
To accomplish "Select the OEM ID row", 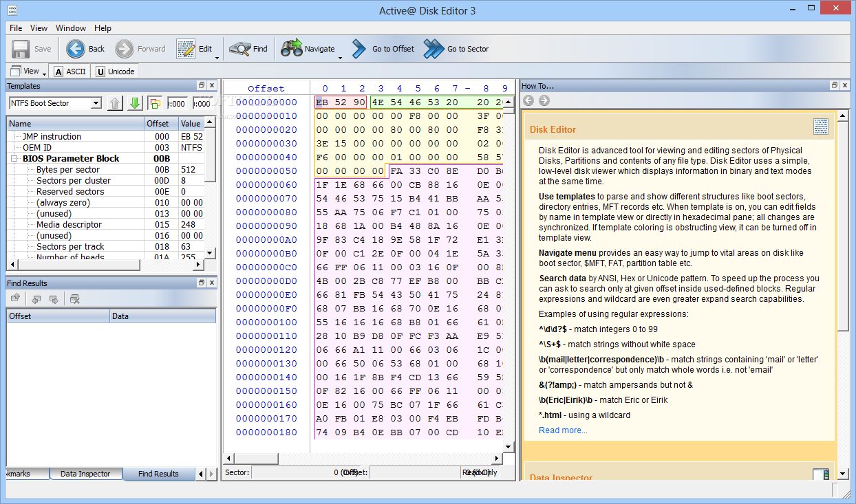I will coord(106,148).
